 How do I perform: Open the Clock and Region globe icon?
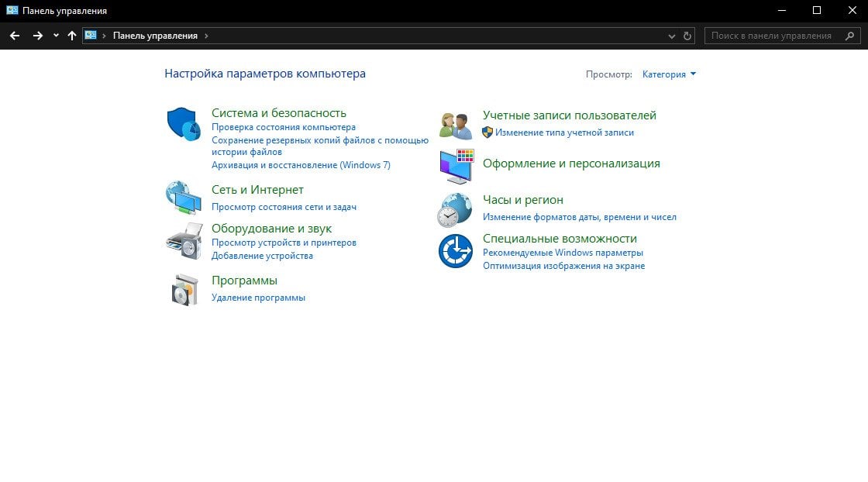[454, 210]
